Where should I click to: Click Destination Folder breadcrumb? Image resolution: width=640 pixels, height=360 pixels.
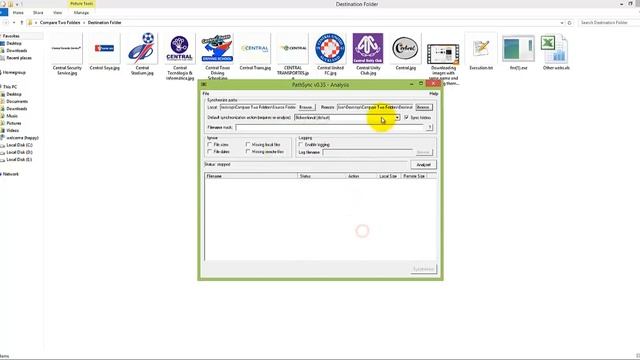point(104,22)
